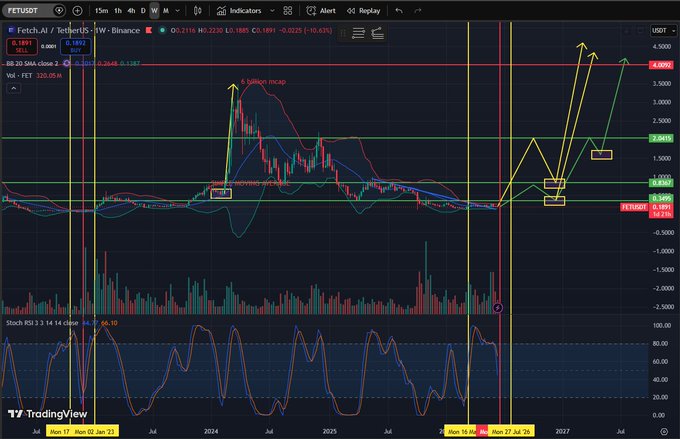Switch the chart interval to 15m
The width and height of the screenshot is (680, 439).
point(101,10)
